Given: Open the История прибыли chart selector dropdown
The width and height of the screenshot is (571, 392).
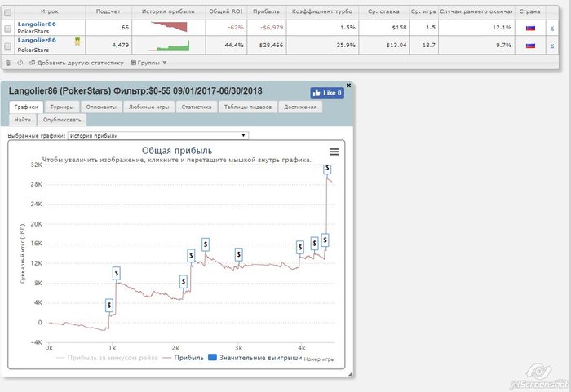Looking at the screenshot, I should click(x=158, y=135).
